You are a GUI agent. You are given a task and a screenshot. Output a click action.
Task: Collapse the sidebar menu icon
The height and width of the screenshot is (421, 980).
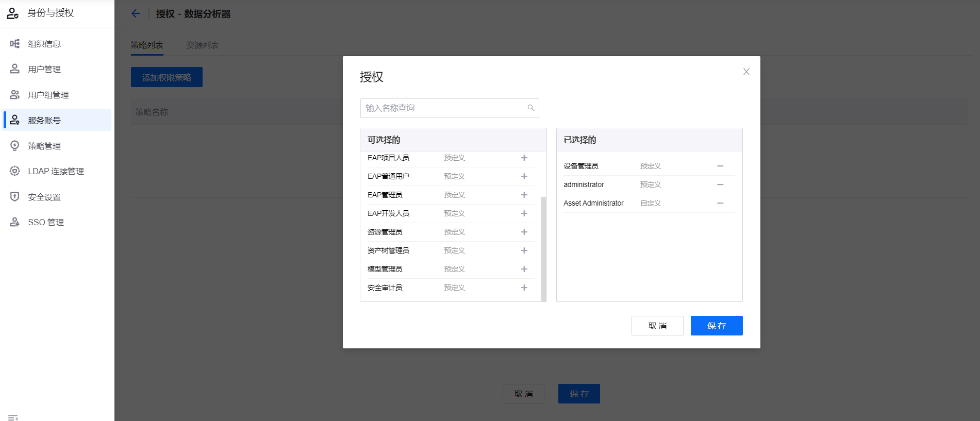click(13, 417)
